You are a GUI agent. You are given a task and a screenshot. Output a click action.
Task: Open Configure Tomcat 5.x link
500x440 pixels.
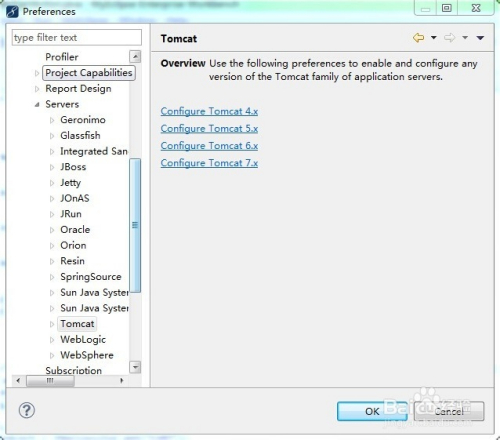[x=209, y=129]
